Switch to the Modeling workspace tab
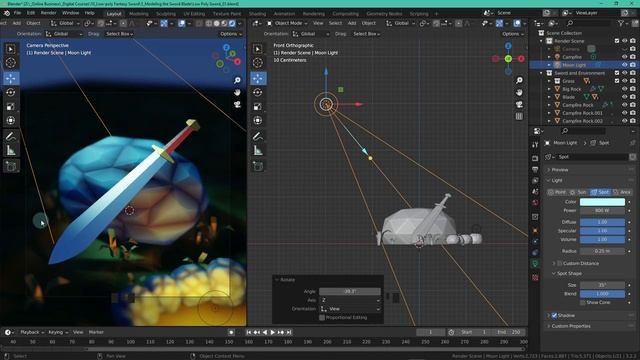The width and height of the screenshot is (640, 360). pyautogui.click(x=139, y=13)
